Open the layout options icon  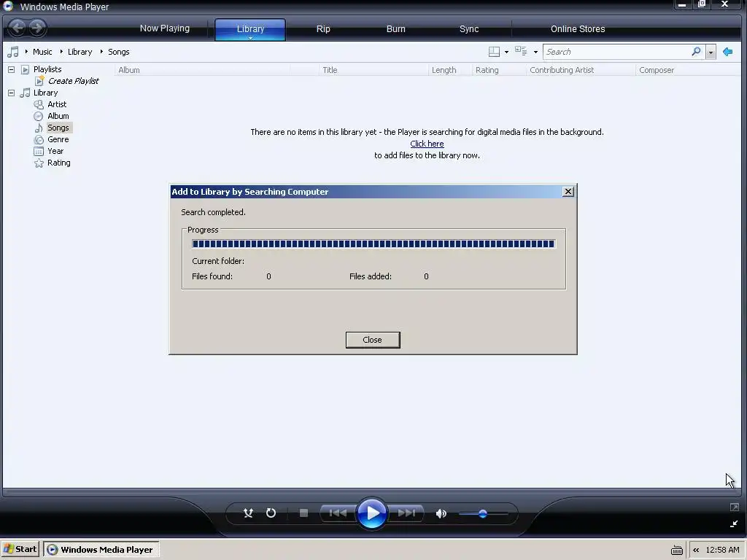pyautogui.click(x=494, y=52)
